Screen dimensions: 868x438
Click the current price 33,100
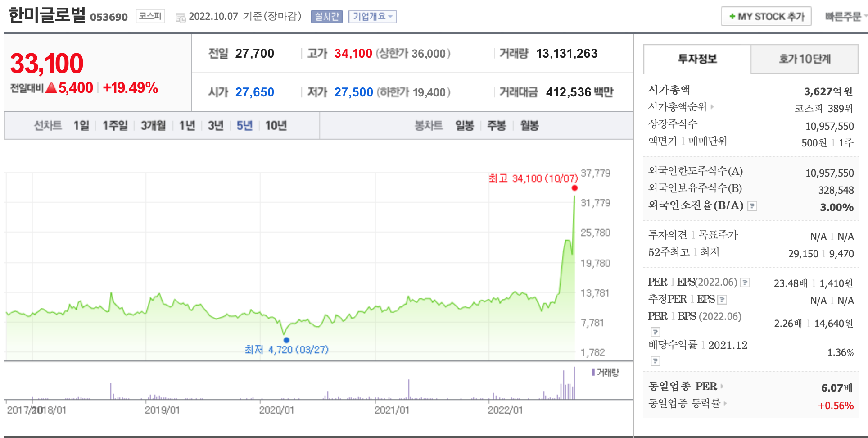47,63
